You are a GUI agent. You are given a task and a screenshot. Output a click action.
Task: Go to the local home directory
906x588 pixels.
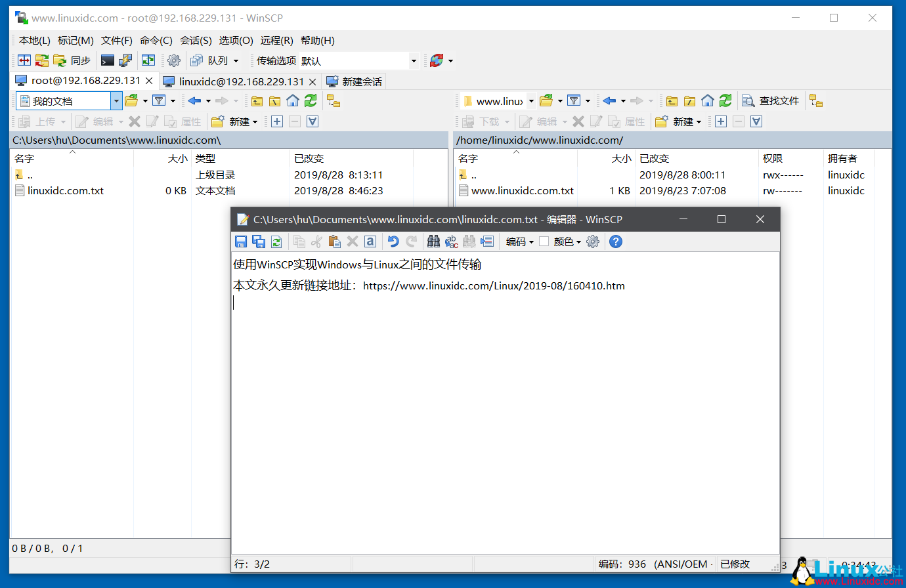pyautogui.click(x=293, y=100)
